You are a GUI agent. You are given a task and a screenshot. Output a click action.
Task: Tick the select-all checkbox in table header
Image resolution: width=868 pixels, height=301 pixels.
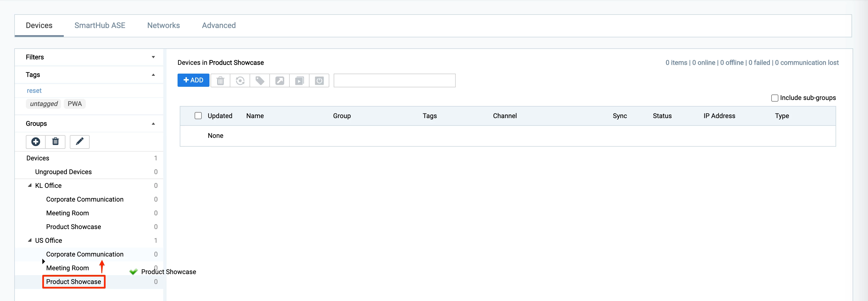[x=198, y=116]
